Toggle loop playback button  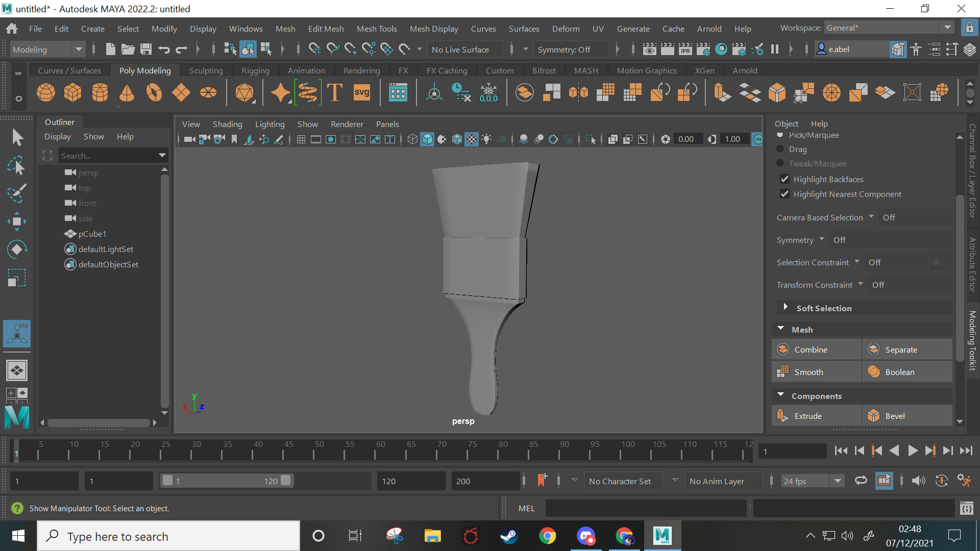pos(861,481)
